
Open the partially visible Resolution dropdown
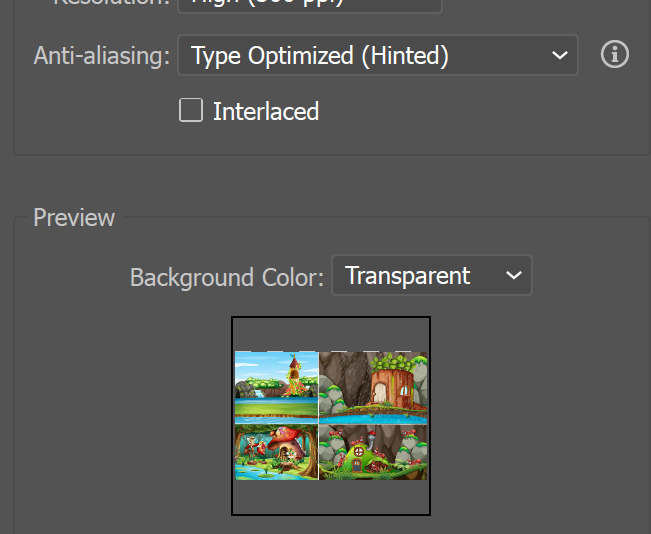point(309,5)
